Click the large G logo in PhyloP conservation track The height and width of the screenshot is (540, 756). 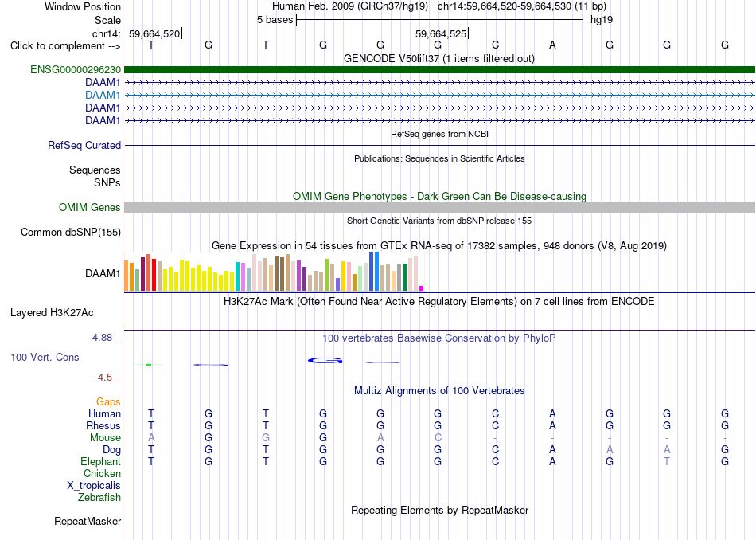pyautogui.click(x=325, y=361)
